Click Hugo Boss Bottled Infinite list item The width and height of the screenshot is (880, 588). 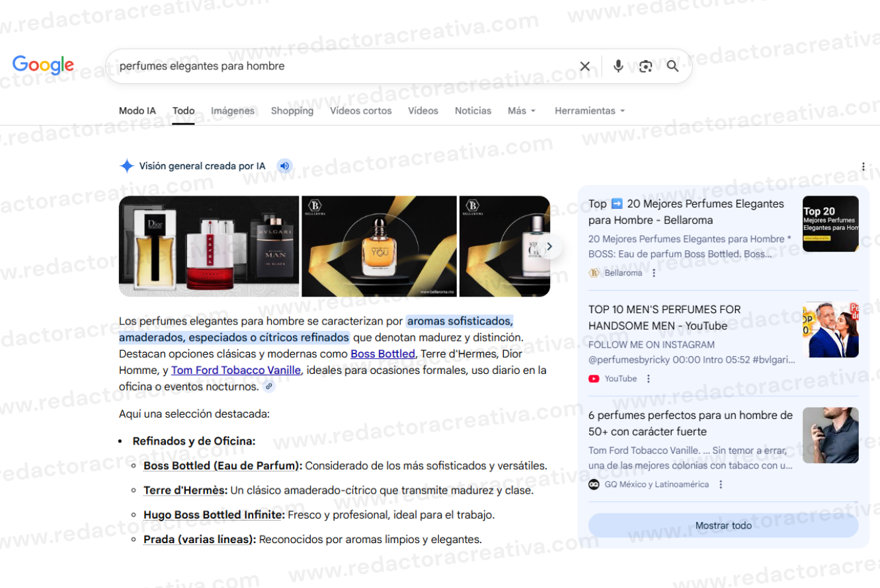214,515
